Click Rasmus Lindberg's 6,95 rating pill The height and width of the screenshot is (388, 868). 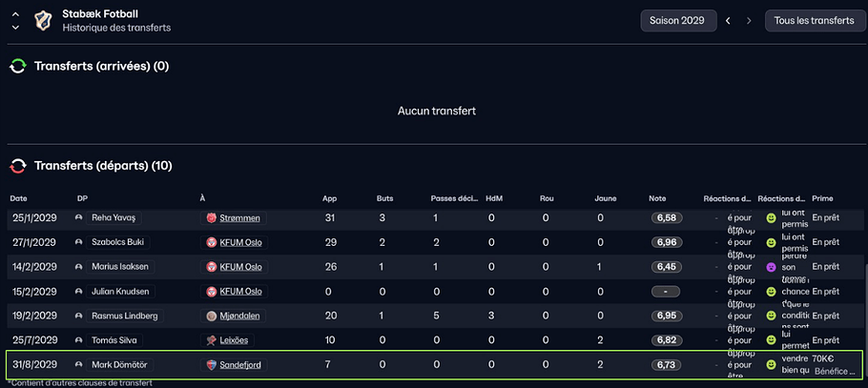668,316
